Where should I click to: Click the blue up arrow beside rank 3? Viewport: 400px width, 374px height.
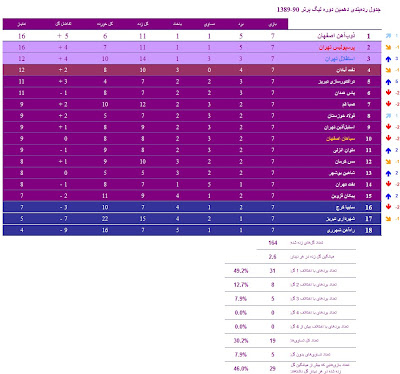[388, 59]
